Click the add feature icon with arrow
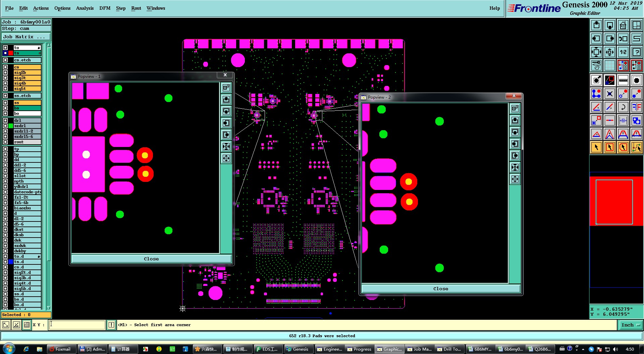 [596, 80]
